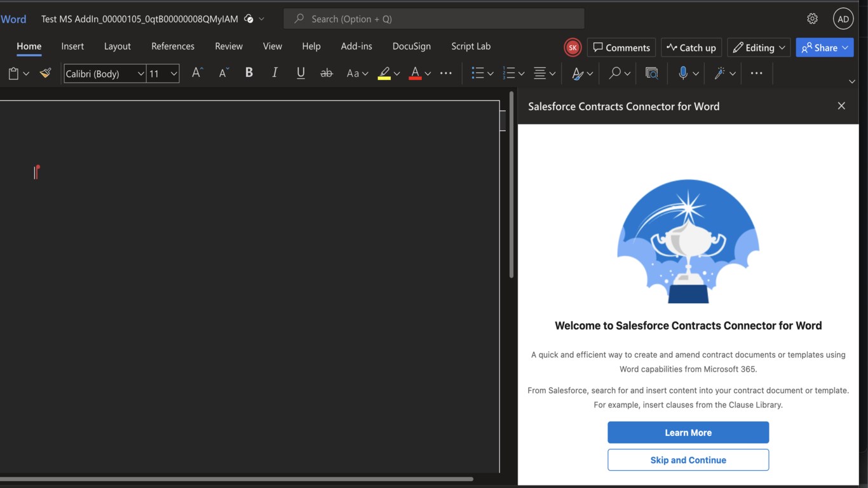Expand the document title chevron
This screenshot has width=868, height=488.
[x=261, y=19]
